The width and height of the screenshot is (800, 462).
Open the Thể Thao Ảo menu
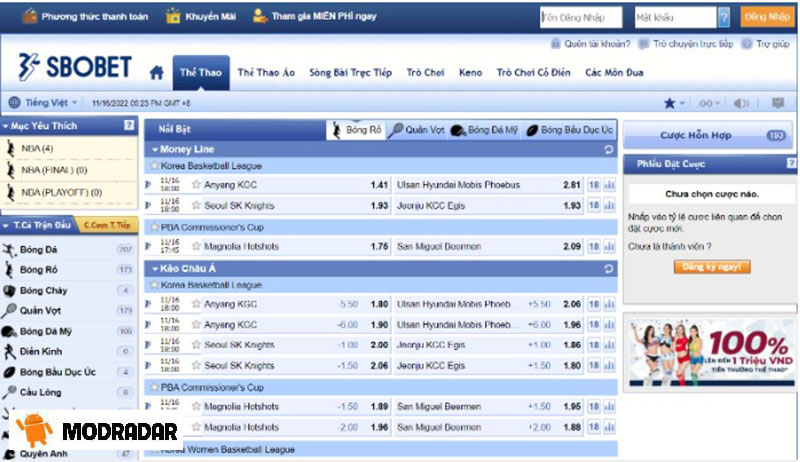pyautogui.click(x=266, y=72)
